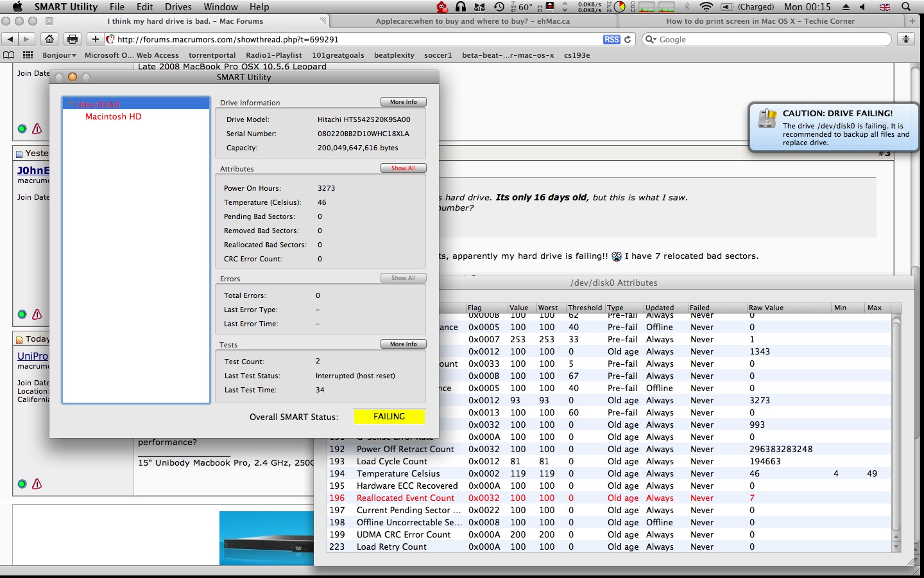Click the Growl notification drive icon
The height and width of the screenshot is (578, 924).
(x=767, y=119)
